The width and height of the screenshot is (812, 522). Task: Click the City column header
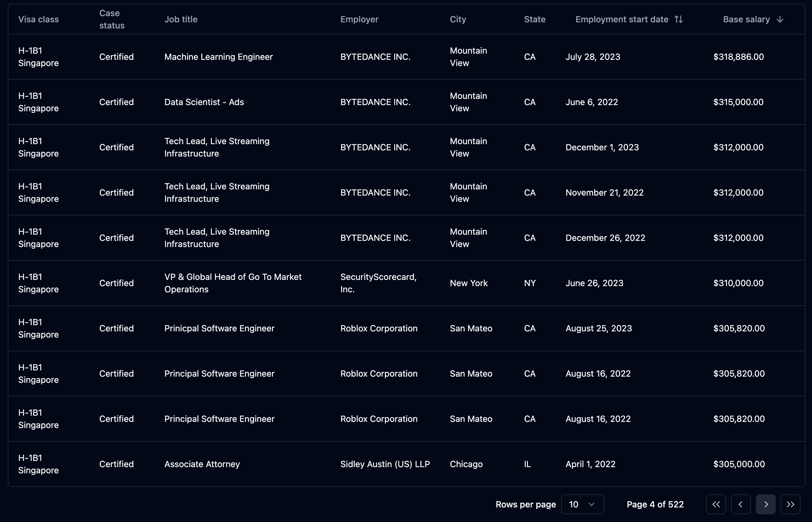tap(458, 19)
